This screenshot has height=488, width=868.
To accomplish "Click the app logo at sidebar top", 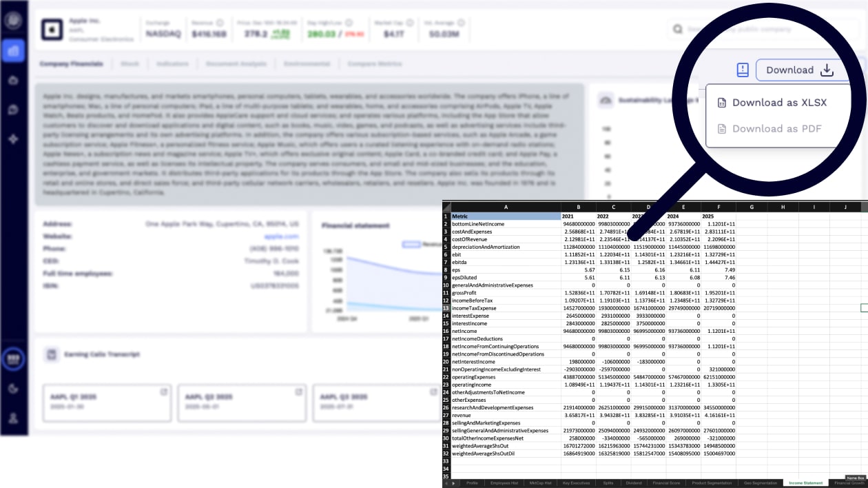I will pos(13,21).
